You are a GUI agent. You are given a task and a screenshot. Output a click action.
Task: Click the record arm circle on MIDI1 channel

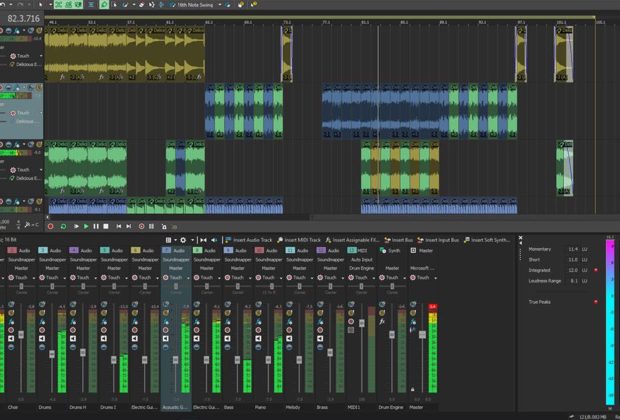pos(351,322)
